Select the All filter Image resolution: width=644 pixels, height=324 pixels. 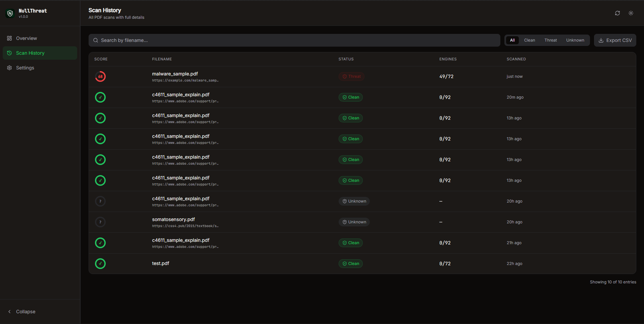point(512,40)
